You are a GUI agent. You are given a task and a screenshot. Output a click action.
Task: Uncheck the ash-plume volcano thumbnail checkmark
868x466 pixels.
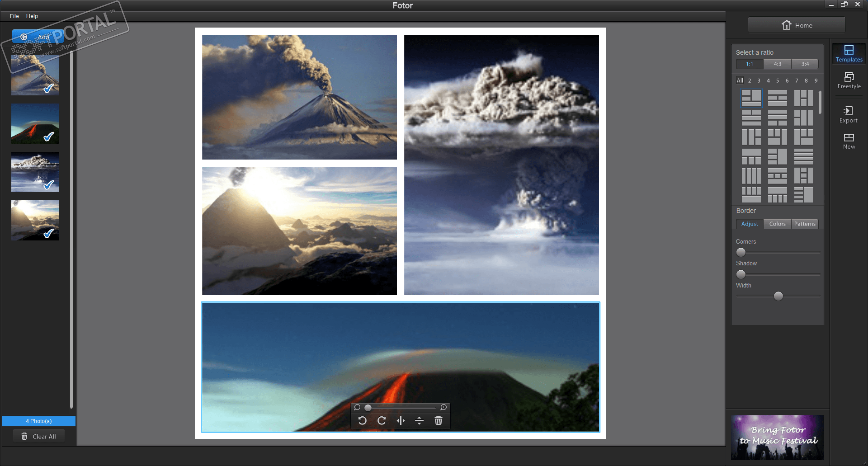49,88
